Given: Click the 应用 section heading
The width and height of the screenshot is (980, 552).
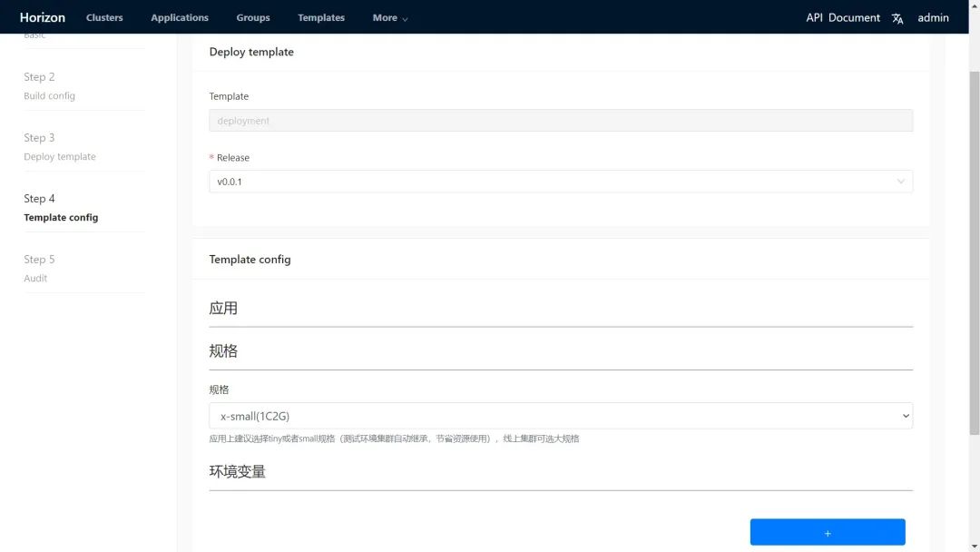Looking at the screenshot, I should click(223, 309).
